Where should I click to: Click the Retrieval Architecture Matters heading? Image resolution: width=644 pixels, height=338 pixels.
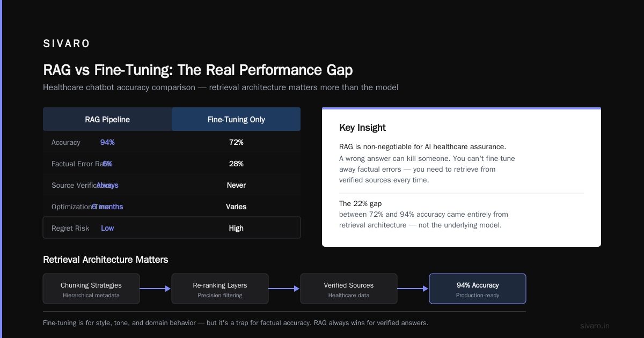[106, 260]
